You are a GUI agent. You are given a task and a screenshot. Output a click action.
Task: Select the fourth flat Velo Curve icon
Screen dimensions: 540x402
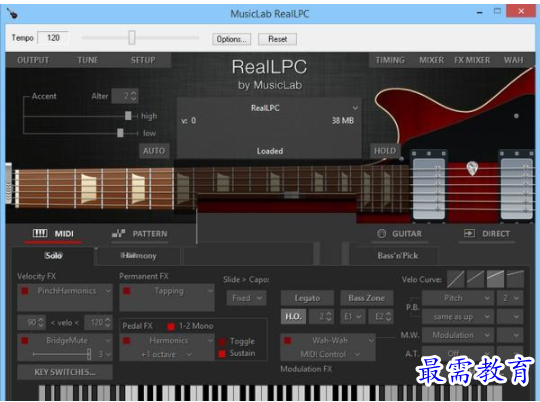click(515, 279)
